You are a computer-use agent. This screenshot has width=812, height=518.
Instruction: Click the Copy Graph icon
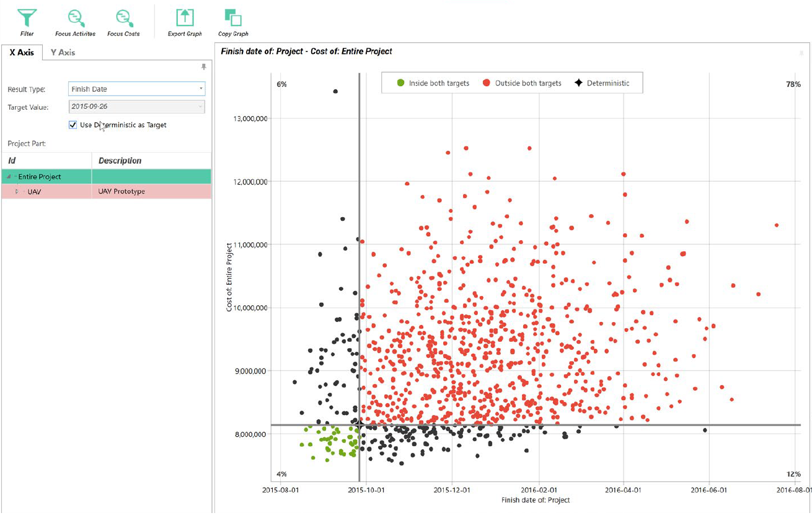point(233,19)
